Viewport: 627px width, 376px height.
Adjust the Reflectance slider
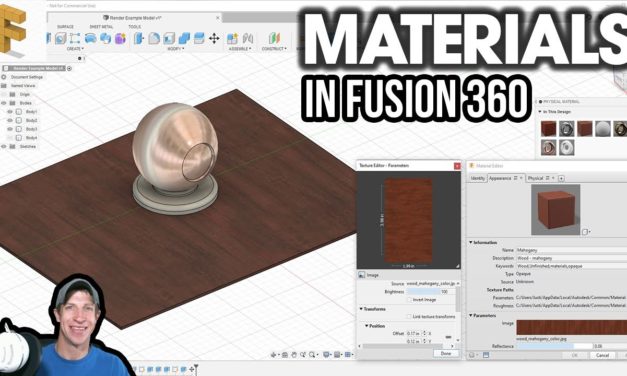tap(554, 346)
